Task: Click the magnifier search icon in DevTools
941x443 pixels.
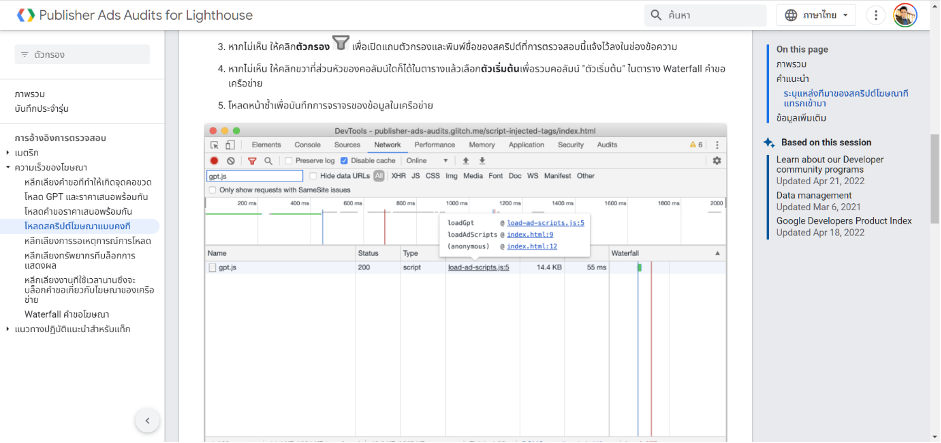Action: point(268,160)
